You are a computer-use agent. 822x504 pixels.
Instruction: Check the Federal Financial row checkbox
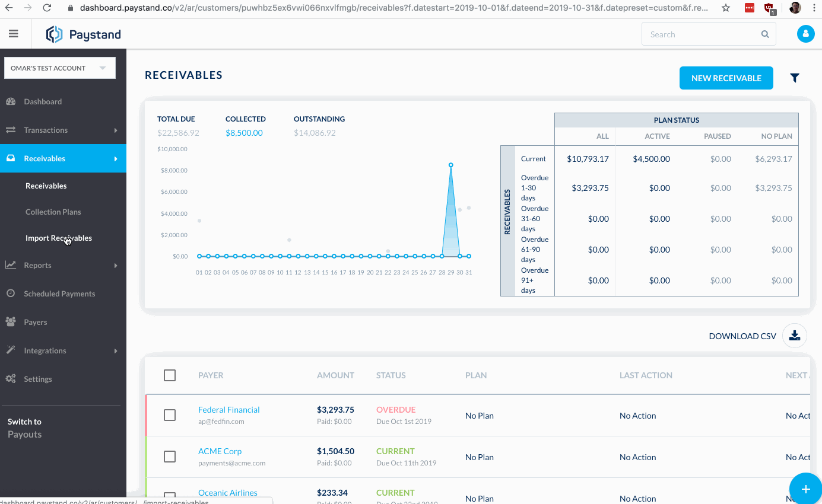coord(170,415)
